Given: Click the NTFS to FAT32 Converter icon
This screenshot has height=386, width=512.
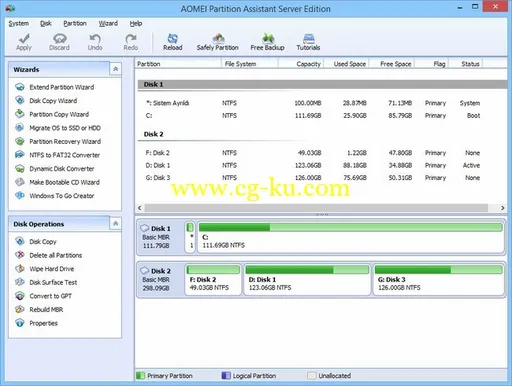Looking at the screenshot, I should 20,155.
